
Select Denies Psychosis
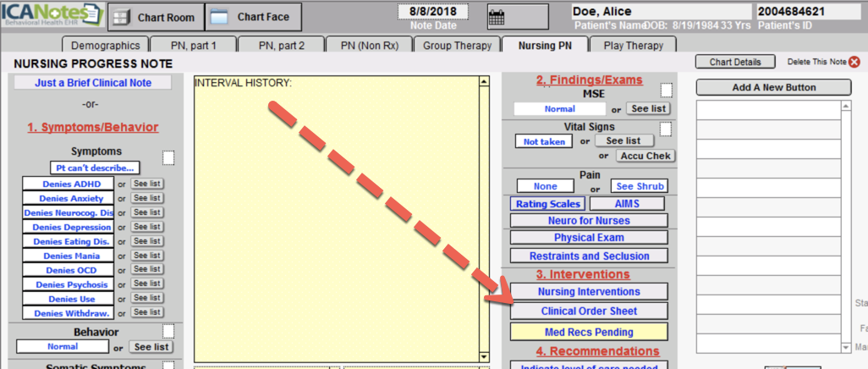pyautogui.click(x=68, y=284)
